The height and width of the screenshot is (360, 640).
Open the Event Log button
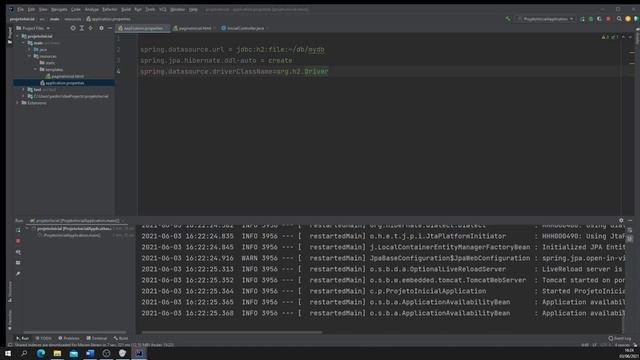(620, 338)
